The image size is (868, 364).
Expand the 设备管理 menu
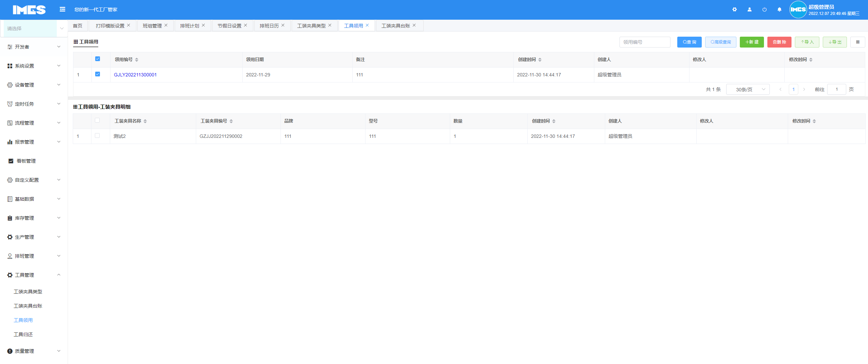point(34,85)
